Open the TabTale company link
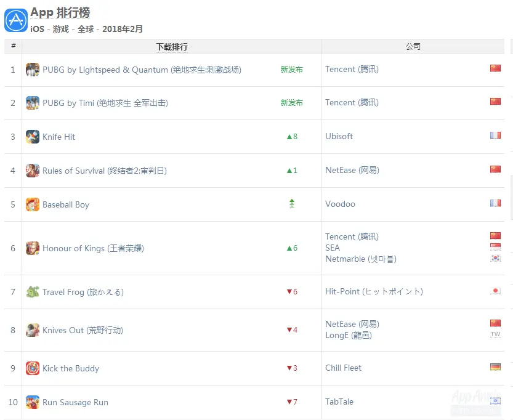 click(x=339, y=402)
